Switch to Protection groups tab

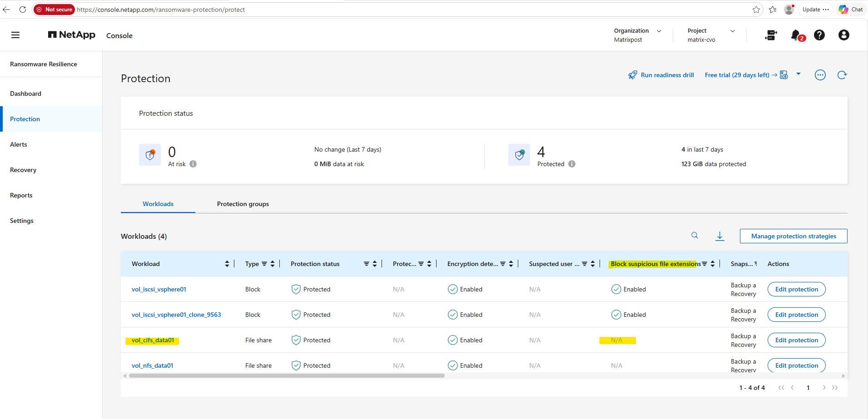243,204
